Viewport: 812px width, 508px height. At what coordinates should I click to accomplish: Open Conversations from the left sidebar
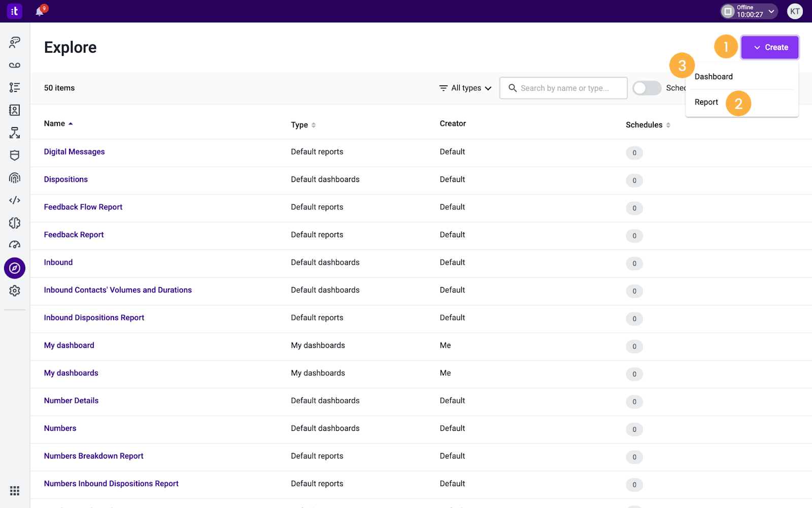[x=14, y=43]
